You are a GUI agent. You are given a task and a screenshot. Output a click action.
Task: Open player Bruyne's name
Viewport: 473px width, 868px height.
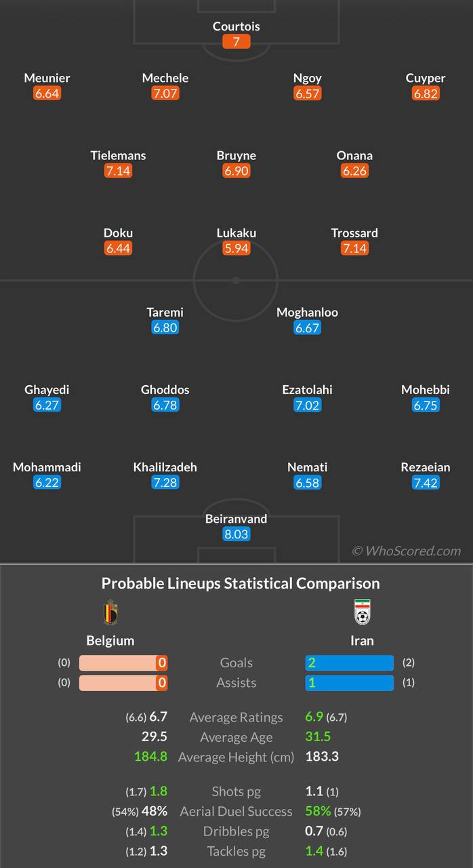[236, 155]
